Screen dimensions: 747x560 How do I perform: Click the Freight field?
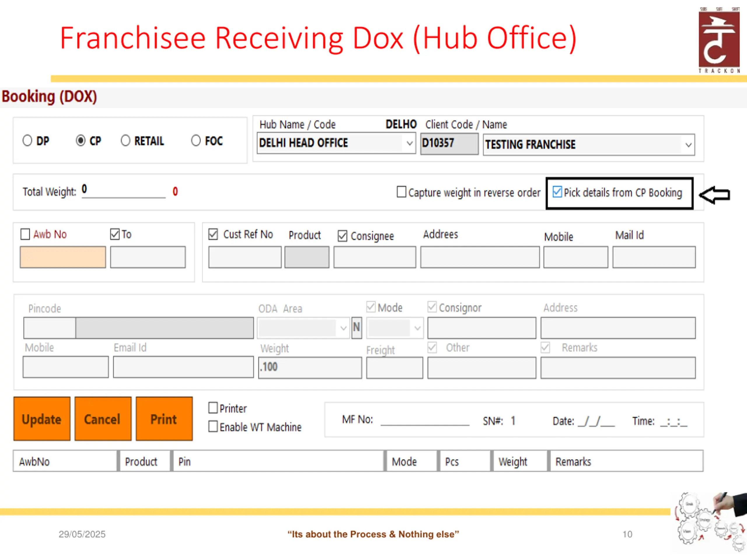[x=395, y=367]
